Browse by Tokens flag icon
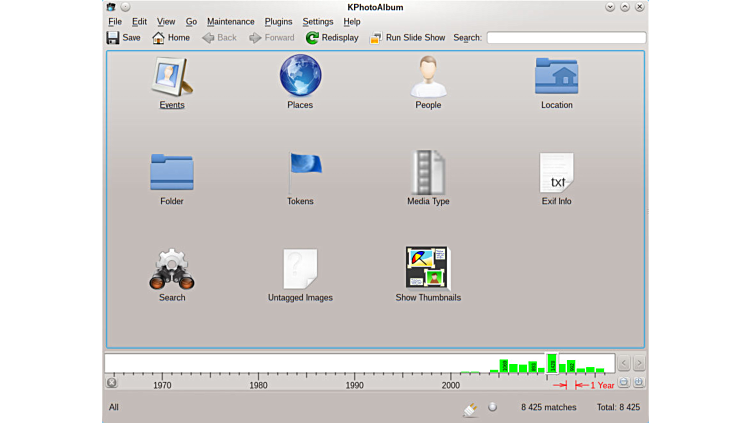 tap(300, 173)
